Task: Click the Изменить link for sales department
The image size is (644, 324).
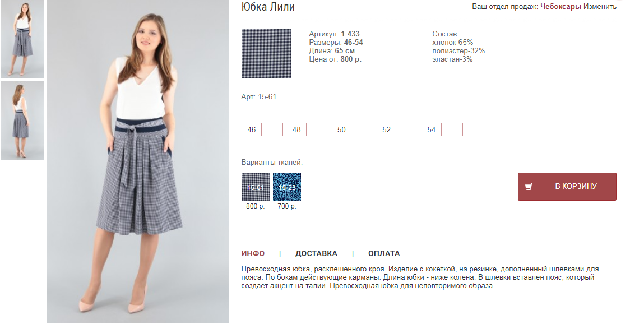Action: pos(600,7)
